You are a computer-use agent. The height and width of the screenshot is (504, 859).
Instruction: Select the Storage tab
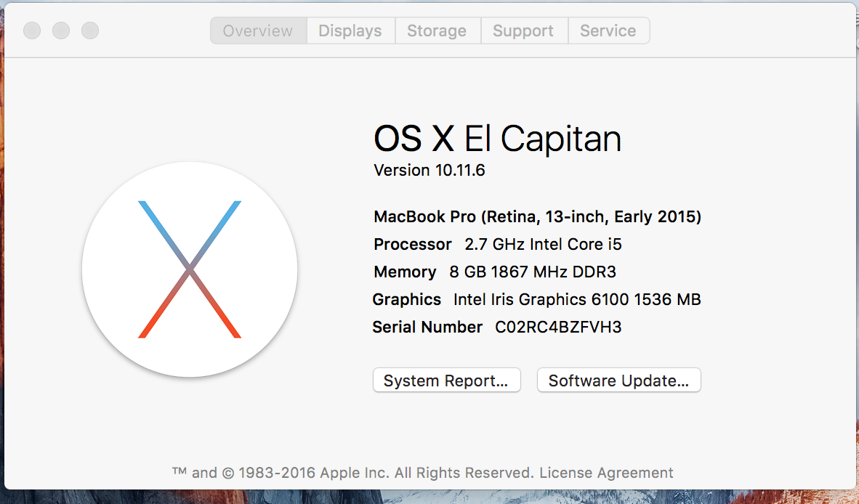point(437,31)
